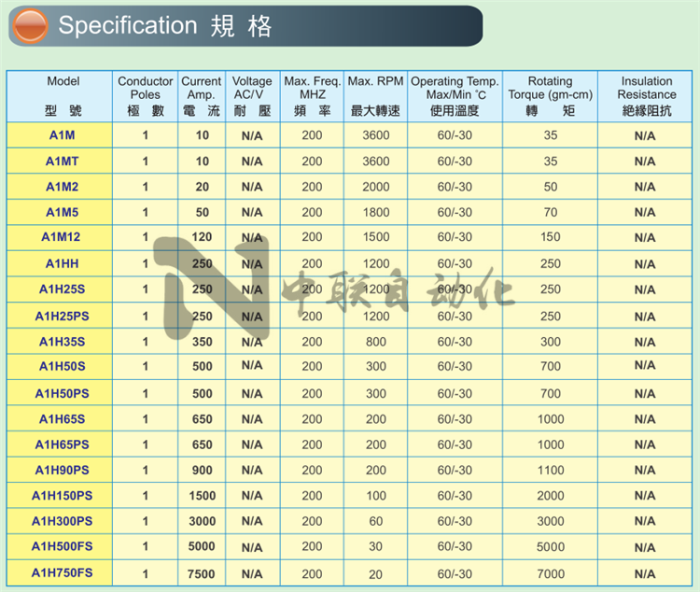
Task: Click torque value 70 in A1M5 row
Action: [x=551, y=212]
